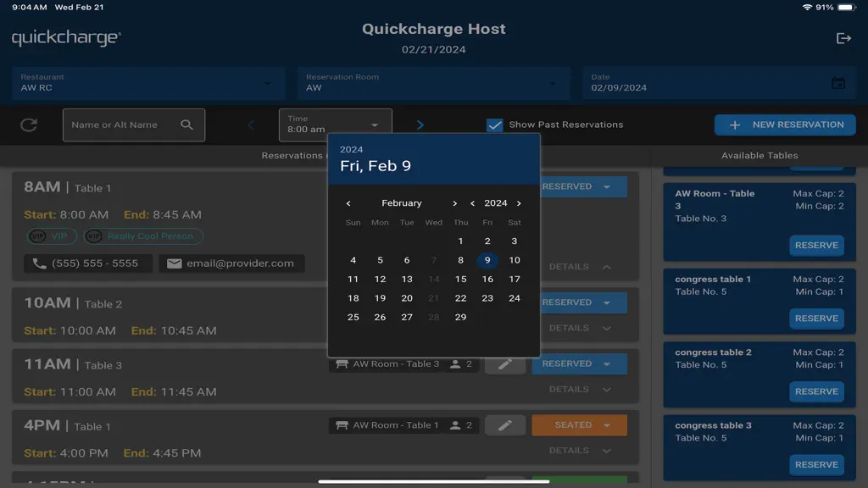Click the previous month arrow in calendar

[x=348, y=203]
